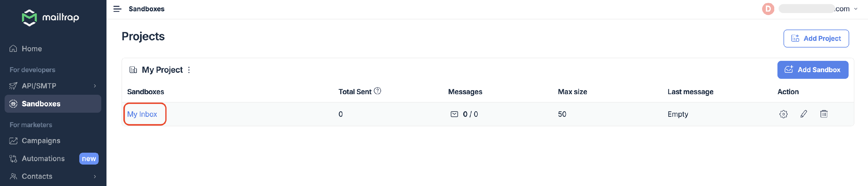Expand the API/SMTP sidebar section

pos(39,86)
